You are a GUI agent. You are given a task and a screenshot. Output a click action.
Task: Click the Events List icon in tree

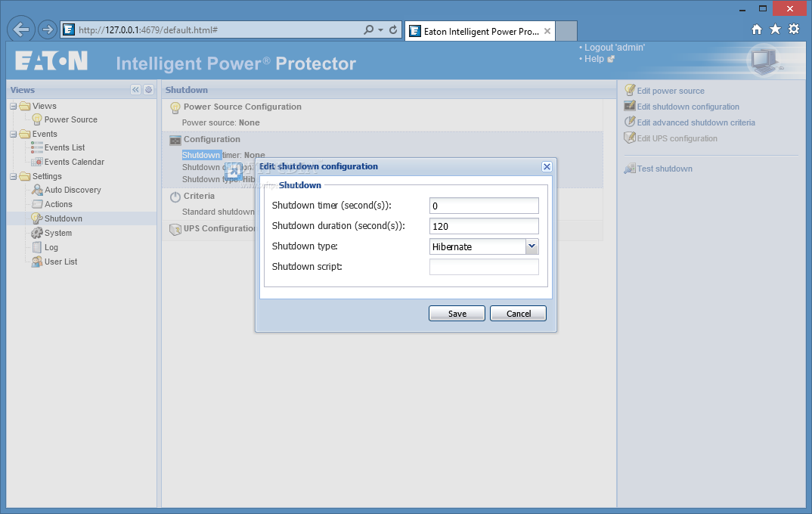37,147
